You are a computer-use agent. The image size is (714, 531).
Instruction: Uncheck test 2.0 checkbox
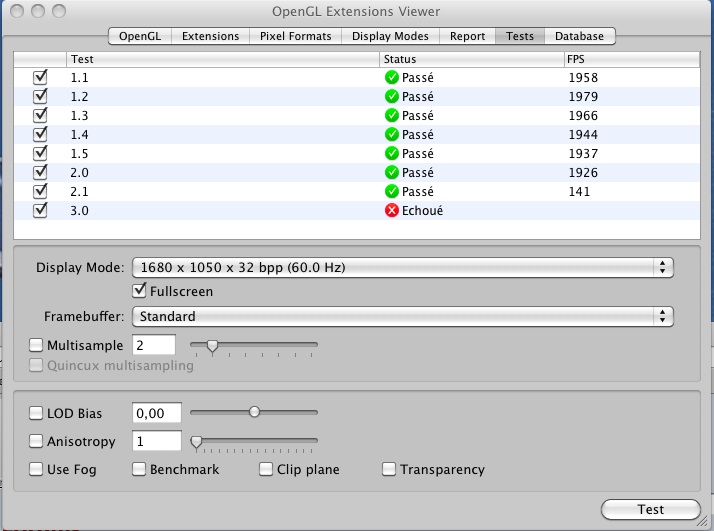click(x=40, y=172)
